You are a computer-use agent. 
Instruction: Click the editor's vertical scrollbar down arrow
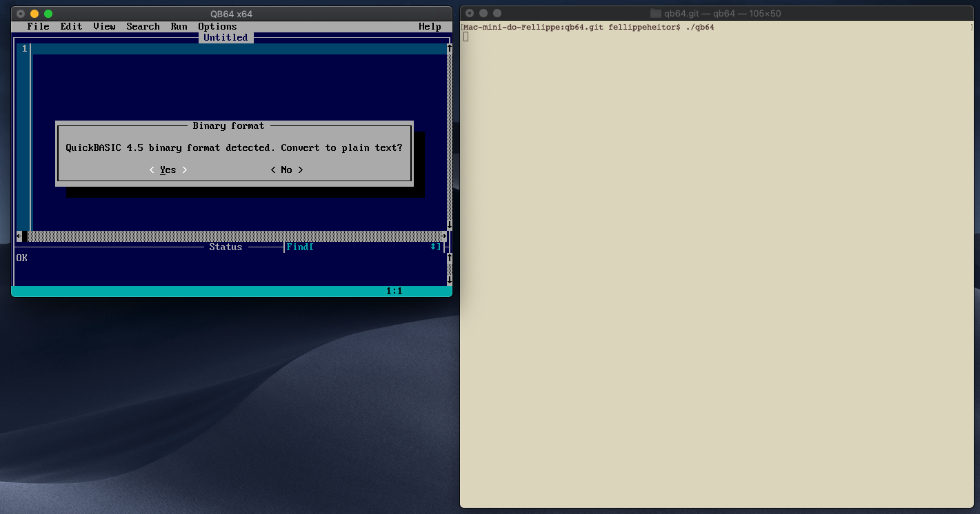(x=449, y=224)
